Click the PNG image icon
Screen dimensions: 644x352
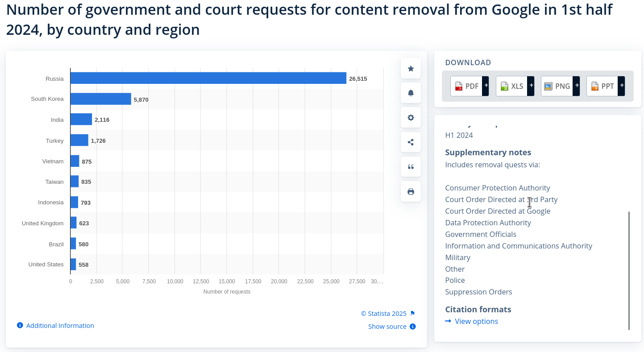click(548, 87)
